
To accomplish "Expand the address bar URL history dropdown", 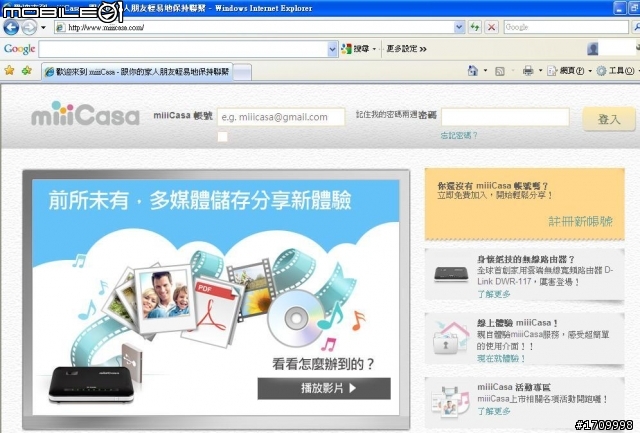I will (x=460, y=27).
